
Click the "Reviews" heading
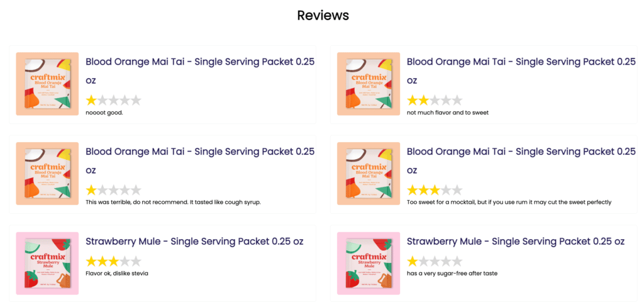323,15
